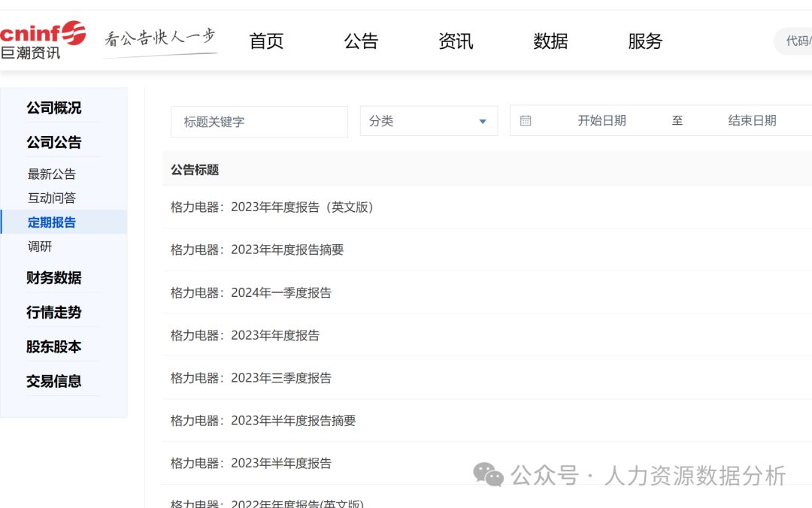Viewport: 812px width, 508px height.
Task: Click the 开始日期 start date field
Action: (601, 121)
